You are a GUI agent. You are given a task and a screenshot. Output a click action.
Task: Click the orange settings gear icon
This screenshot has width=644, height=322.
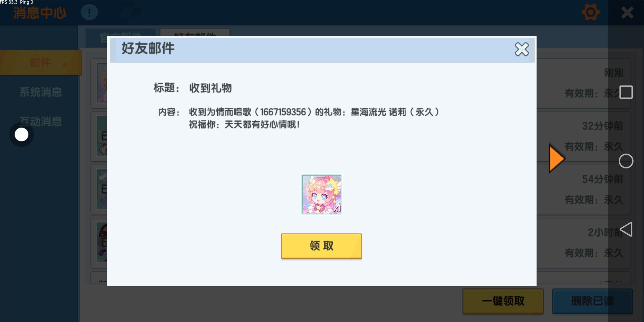pos(591,13)
